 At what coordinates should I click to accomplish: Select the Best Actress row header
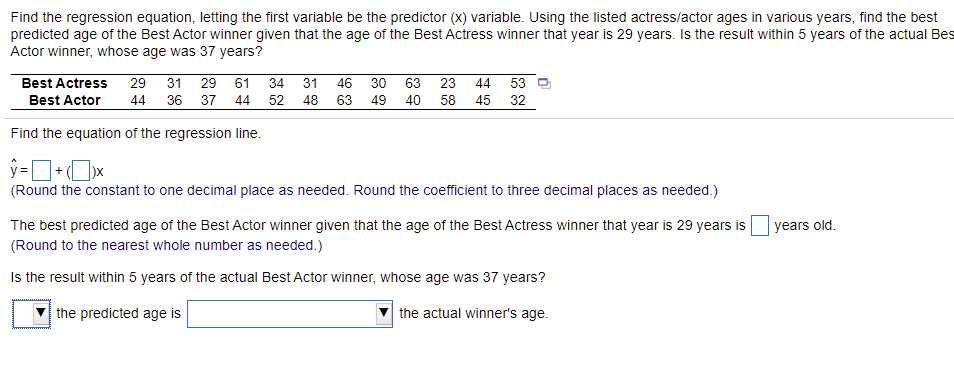point(64,83)
